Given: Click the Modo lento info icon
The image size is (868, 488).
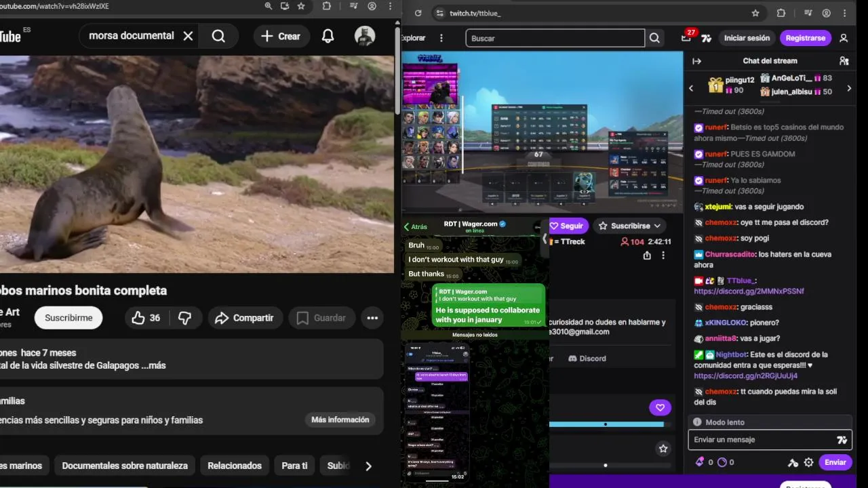Looking at the screenshot, I should (696, 422).
